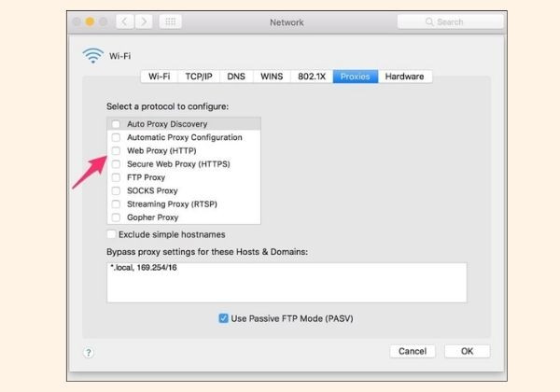Enable Auto Proxy Discovery checkbox
560x392 pixels.
[116, 124]
